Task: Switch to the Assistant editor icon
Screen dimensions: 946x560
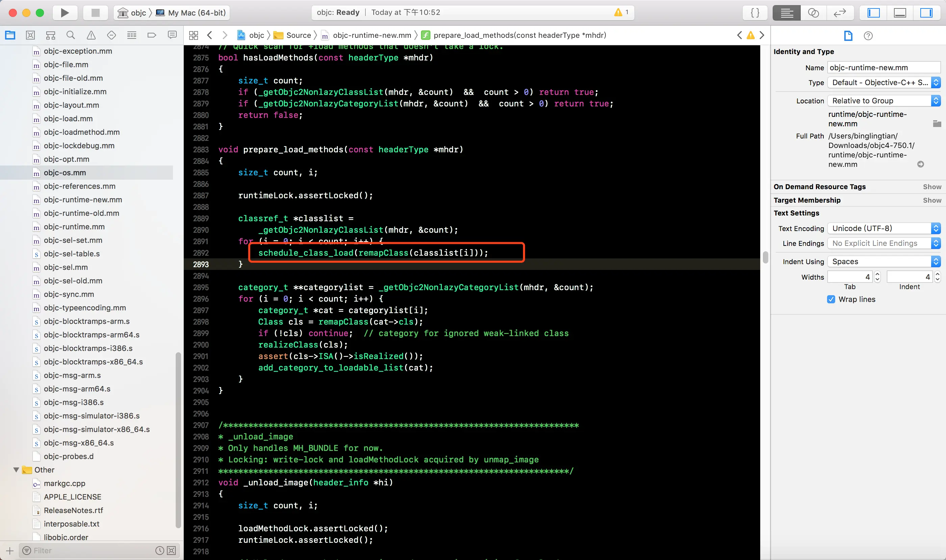Action: 813,13
